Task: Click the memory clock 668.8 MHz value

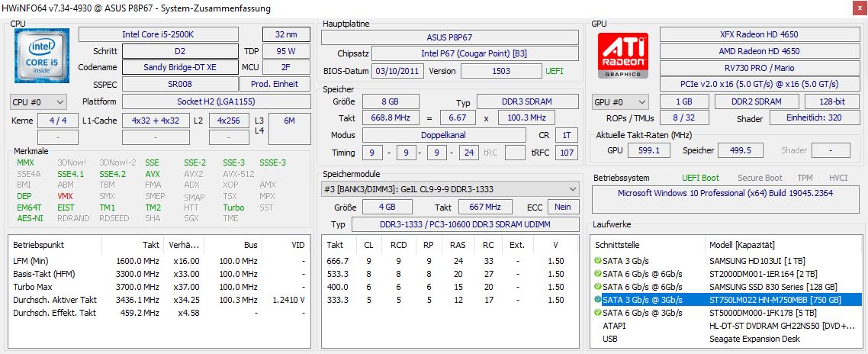Action: click(391, 118)
